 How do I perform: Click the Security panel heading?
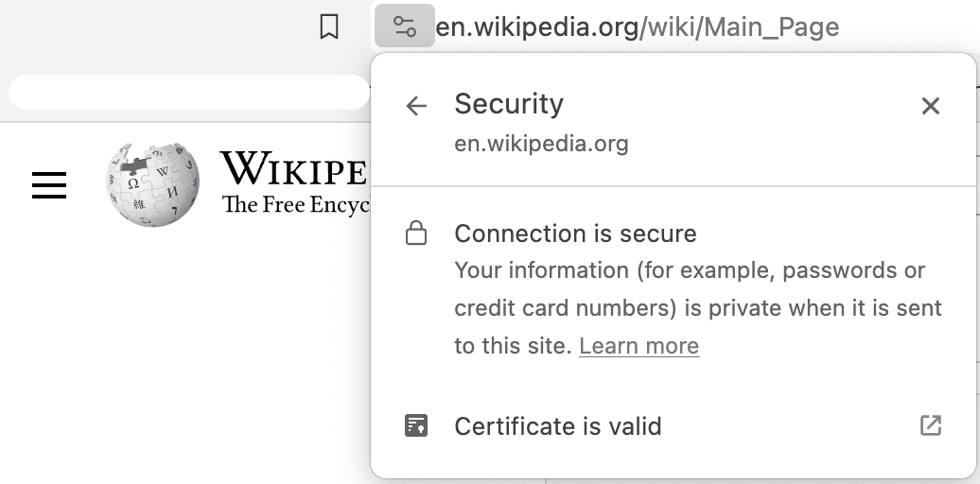point(509,104)
